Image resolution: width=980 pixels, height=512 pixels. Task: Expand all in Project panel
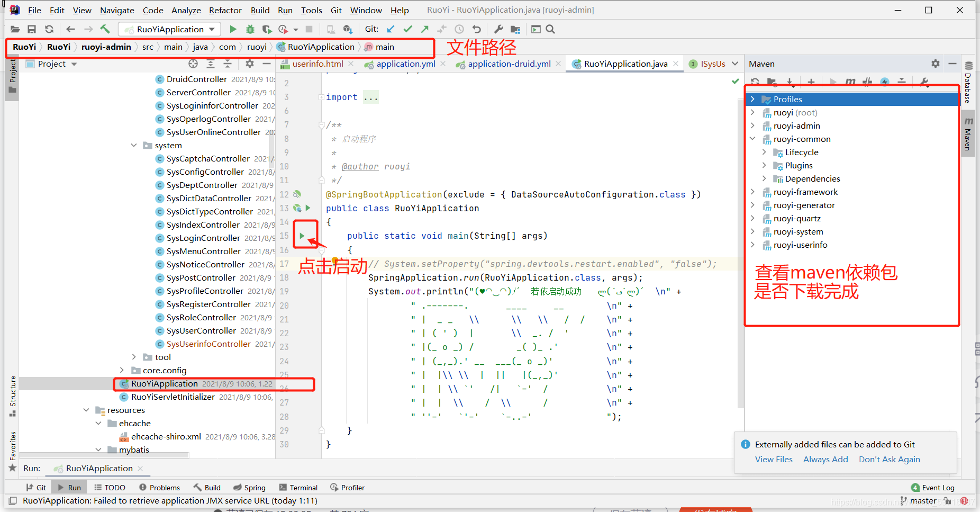pyautogui.click(x=211, y=64)
